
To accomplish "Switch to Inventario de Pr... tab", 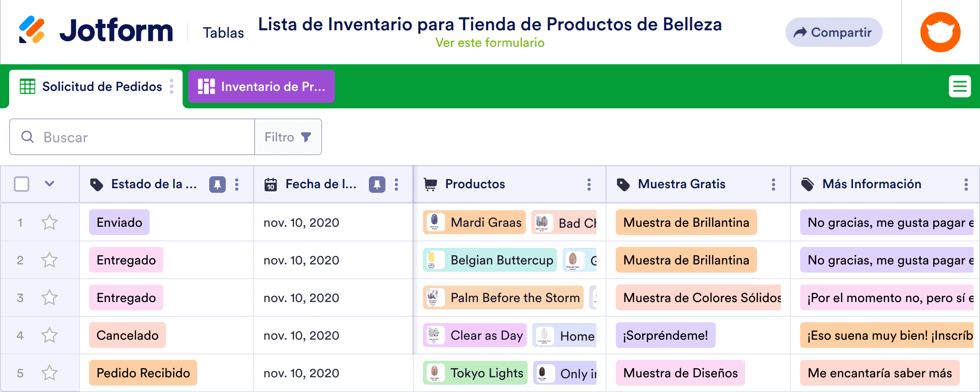I will 261,86.
